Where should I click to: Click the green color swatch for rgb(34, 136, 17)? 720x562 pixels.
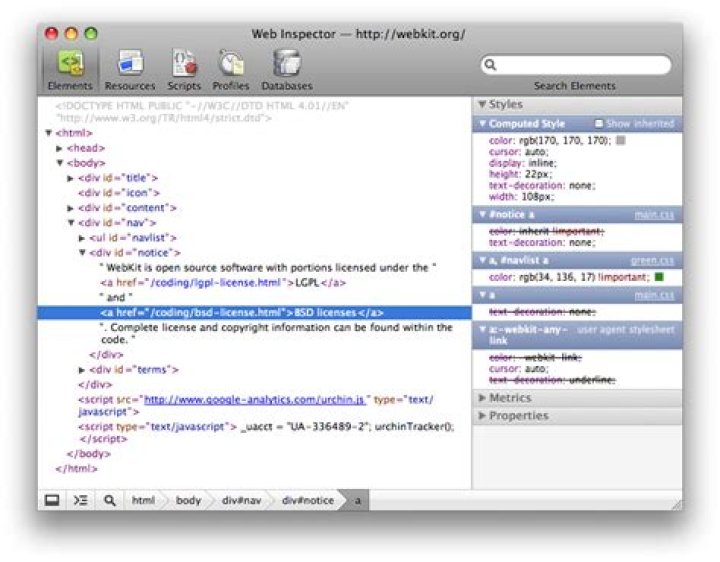pyautogui.click(x=659, y=277)
